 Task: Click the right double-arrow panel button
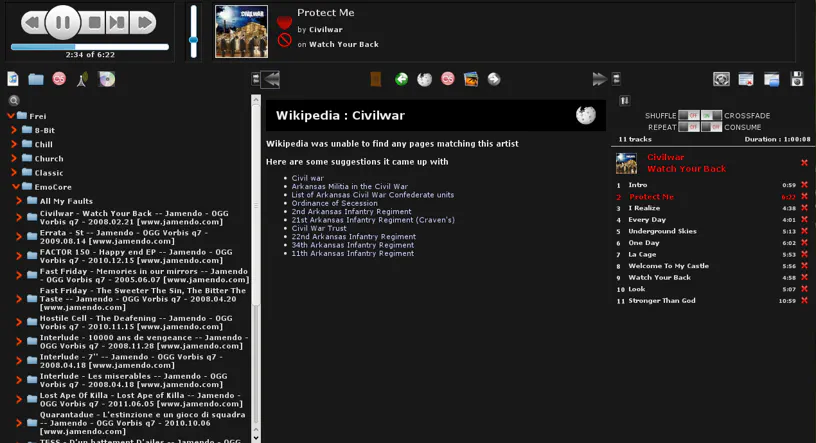[x=599, y=79]
